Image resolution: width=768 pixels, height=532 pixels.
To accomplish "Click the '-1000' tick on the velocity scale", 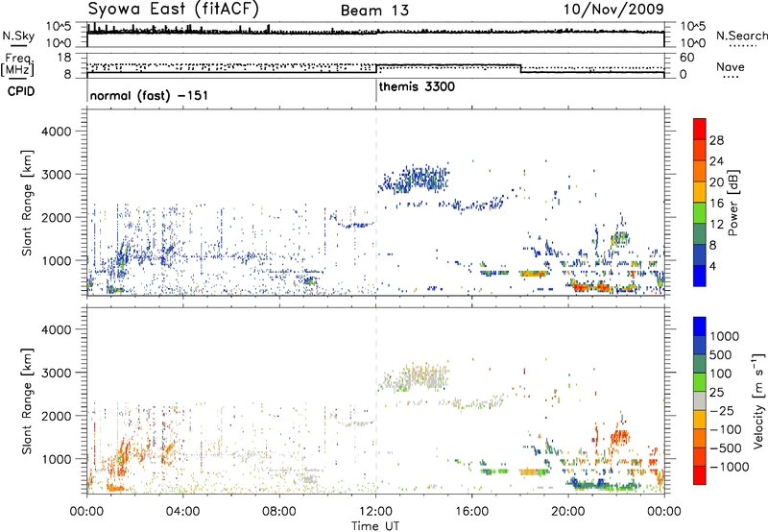I will pyautogui.click(x=730, y=467).
